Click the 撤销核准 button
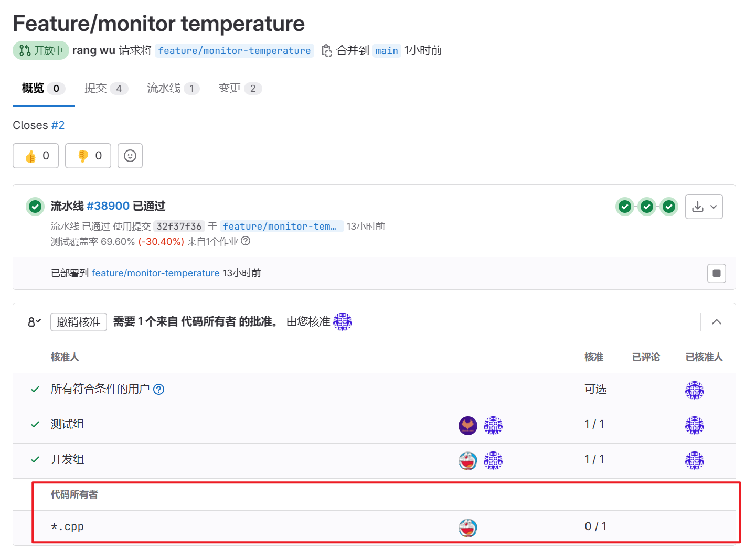The height and width of the screenshot is (549, 756). 78,321
